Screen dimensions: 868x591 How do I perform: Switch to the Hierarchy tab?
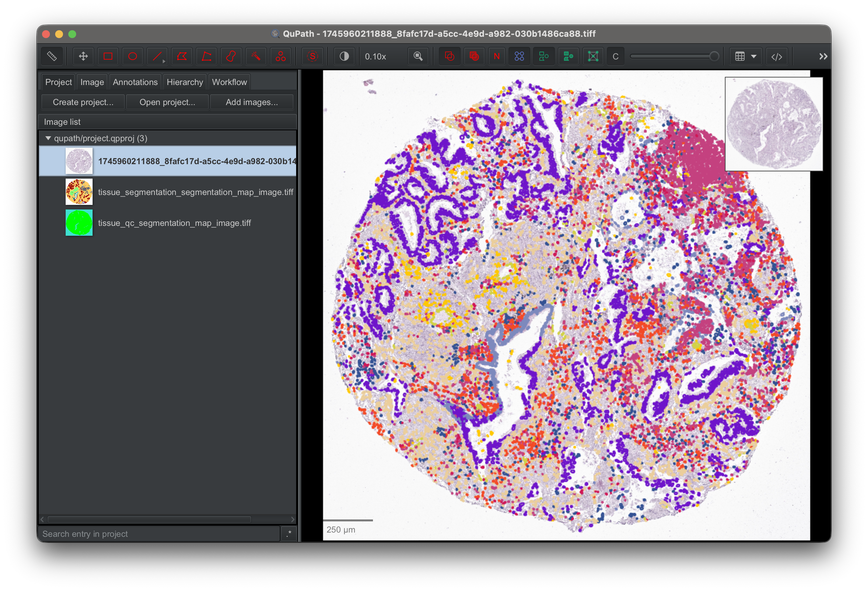pos(185,82)
